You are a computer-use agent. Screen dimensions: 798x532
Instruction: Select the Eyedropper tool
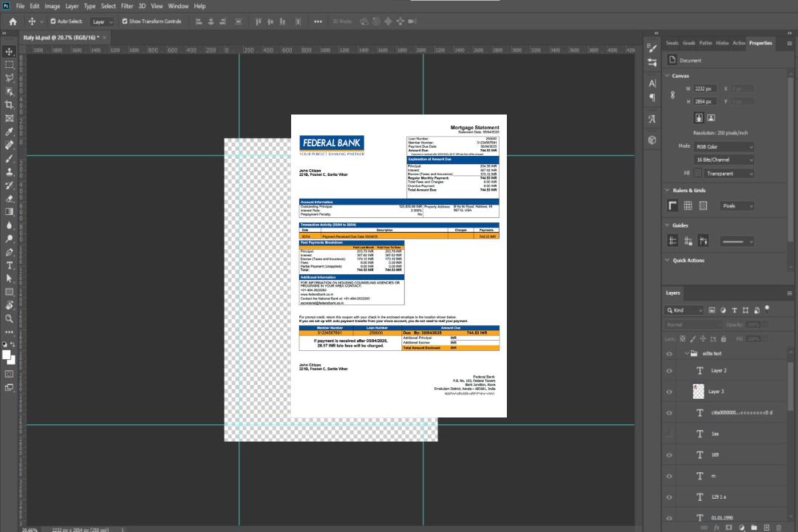pyautogui.click(x=9, y=132)
